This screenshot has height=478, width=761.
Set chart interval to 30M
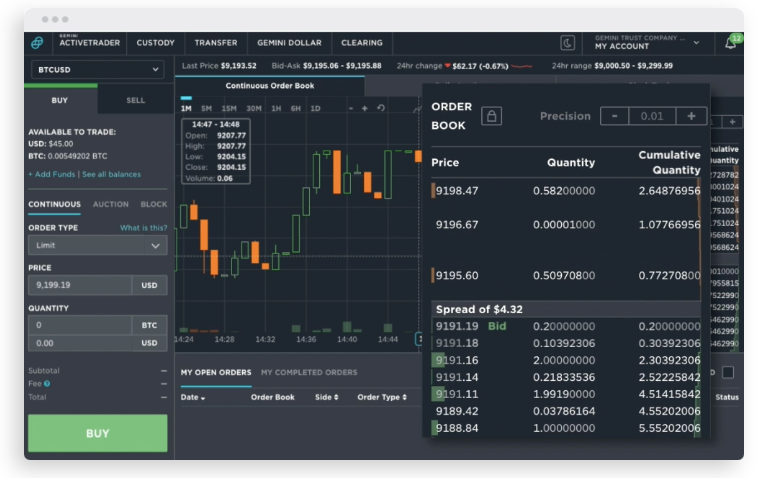point(254,108)
